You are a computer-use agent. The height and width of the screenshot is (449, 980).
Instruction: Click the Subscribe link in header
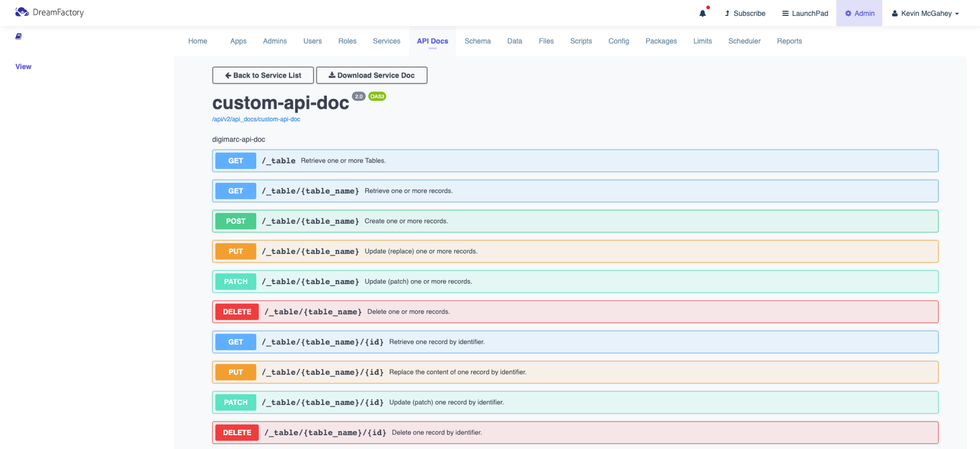tap(745, 13)
